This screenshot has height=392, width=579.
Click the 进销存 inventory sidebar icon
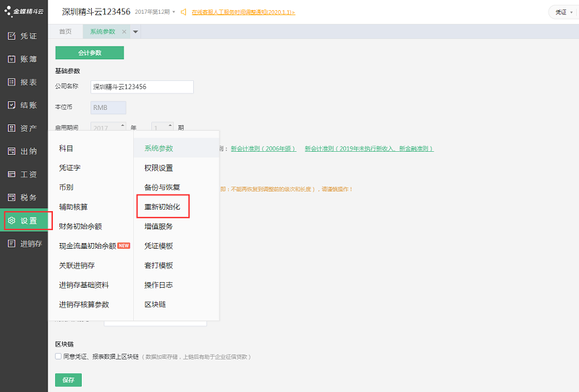tap(12, 244)
